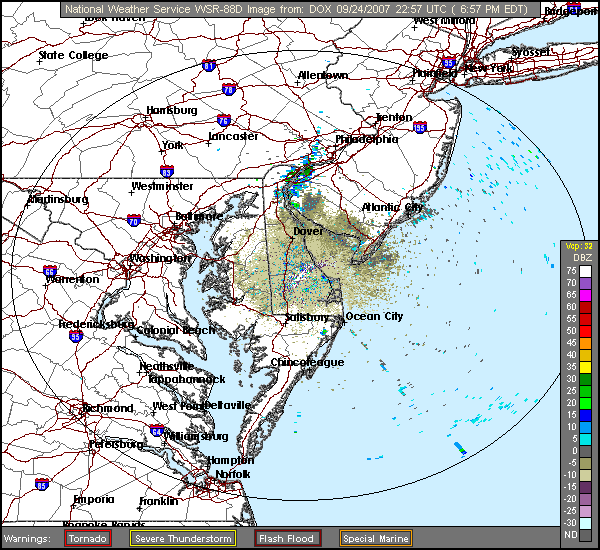Click the Warrenton city label

pyautogui.click(x=72, y=279)
